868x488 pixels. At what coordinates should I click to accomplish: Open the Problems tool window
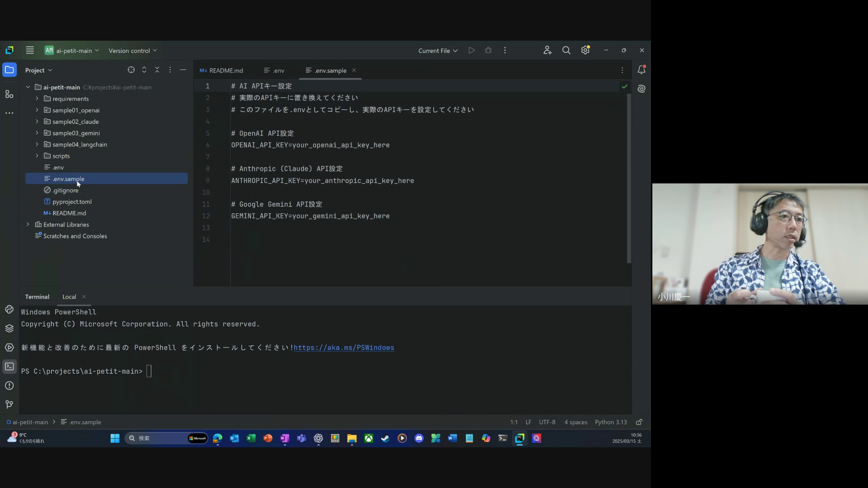(x=9, y=385)
